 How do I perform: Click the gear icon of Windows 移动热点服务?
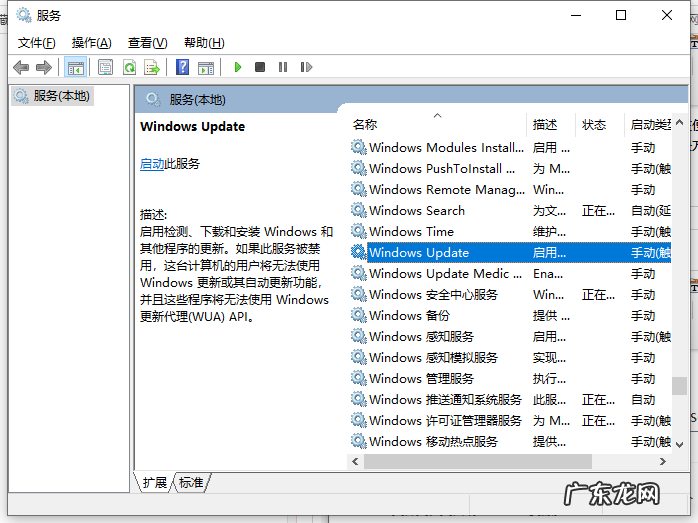(x=358, y=441)
